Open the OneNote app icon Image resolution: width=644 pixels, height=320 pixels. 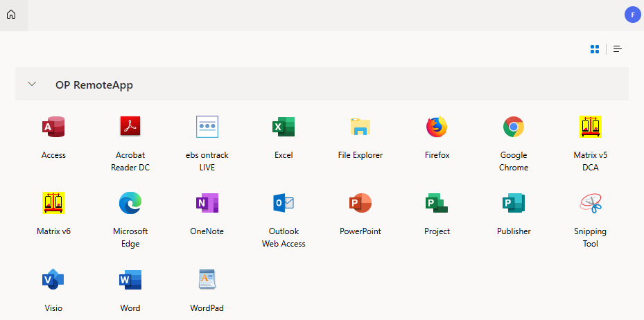click(x=207, y=203)
